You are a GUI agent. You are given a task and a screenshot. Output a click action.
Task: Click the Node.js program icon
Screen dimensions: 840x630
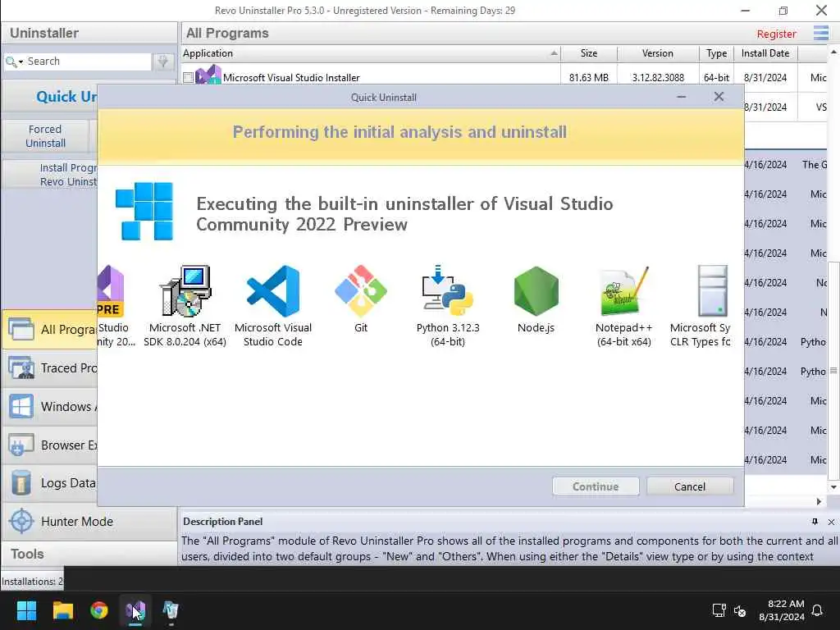coord(536,291)
